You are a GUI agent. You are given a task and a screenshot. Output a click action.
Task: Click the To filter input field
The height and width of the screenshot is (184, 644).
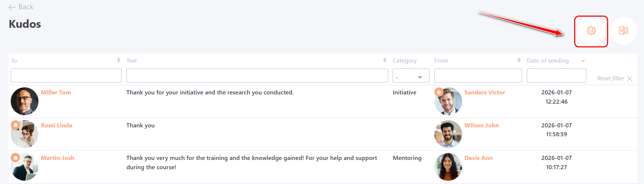pos(66,76)
